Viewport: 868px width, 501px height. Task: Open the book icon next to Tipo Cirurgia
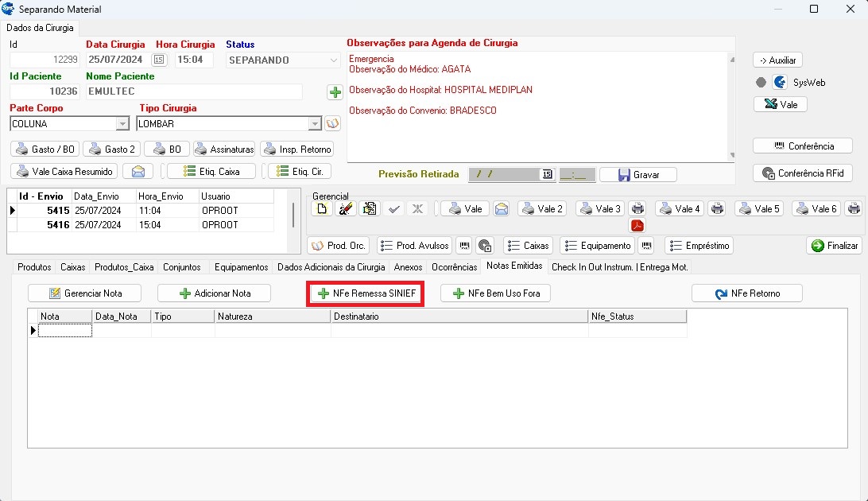(332, 124)
